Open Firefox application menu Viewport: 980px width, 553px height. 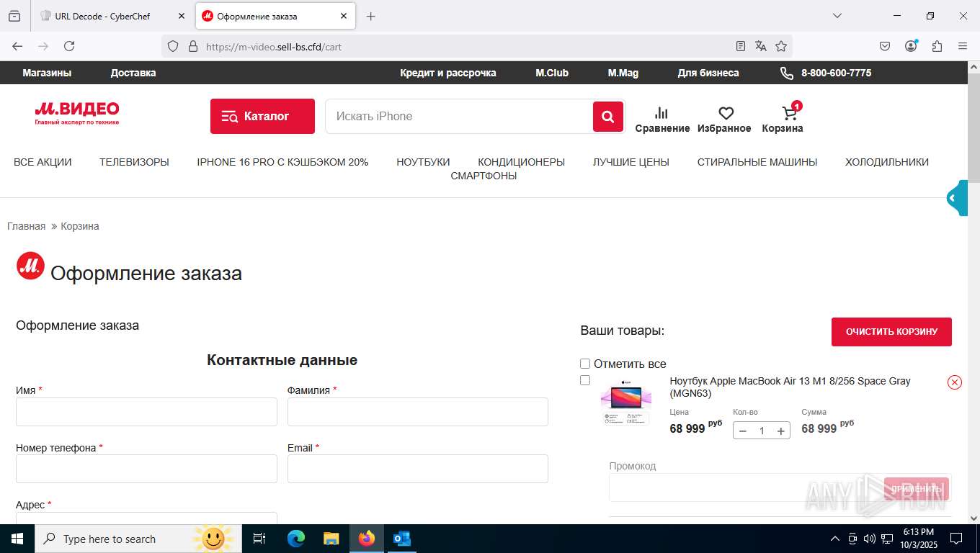tap(963, 46)
